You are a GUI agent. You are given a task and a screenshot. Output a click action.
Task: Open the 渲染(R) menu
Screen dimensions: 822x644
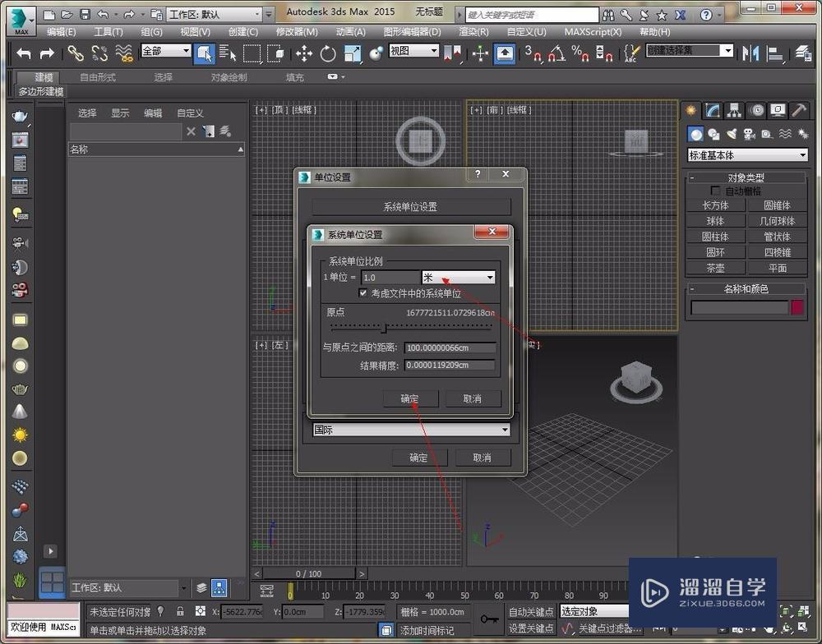tap(473, 32)
